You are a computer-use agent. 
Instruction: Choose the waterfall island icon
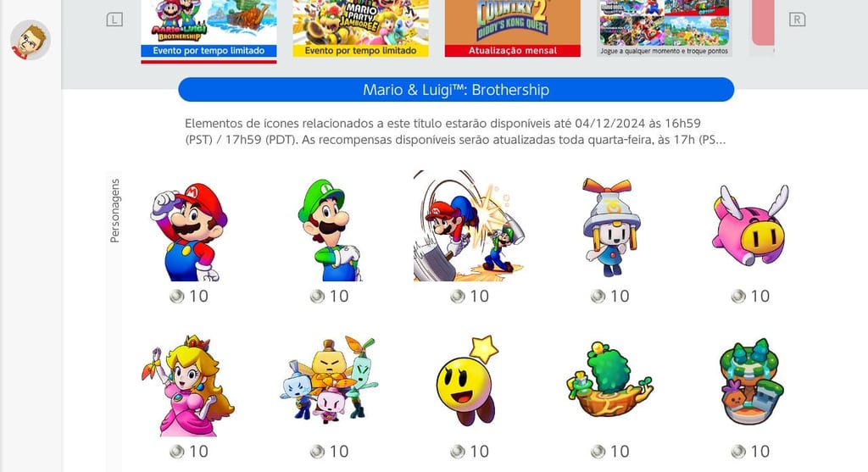point(751,381)
